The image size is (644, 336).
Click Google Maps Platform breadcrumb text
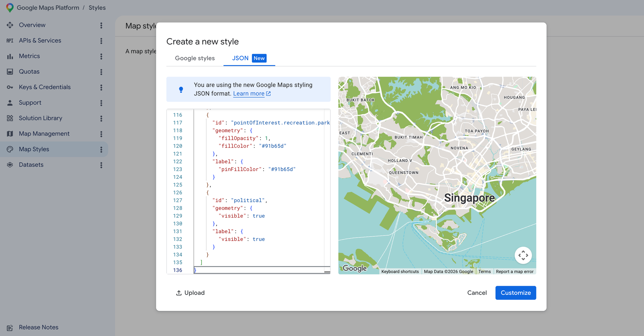[48, 8]
